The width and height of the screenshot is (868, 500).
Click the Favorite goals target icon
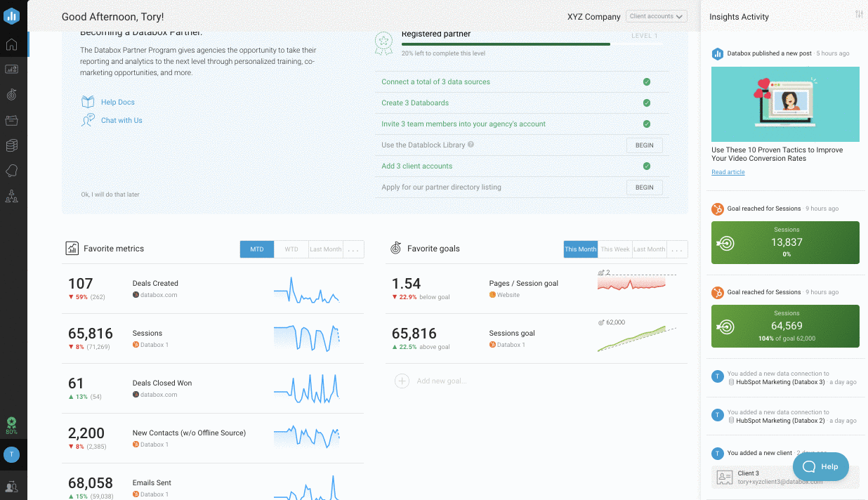pos(395,248)
